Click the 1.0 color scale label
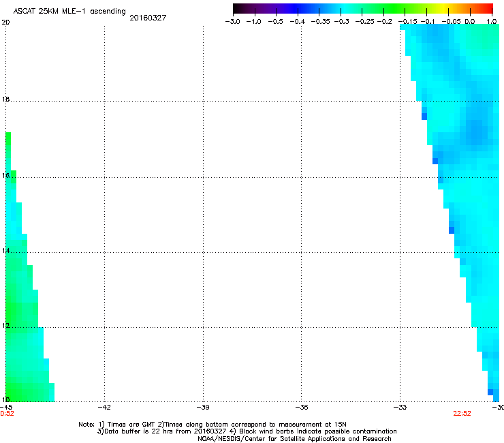Screen dimensions: 504x443 (x=492, y=22)
